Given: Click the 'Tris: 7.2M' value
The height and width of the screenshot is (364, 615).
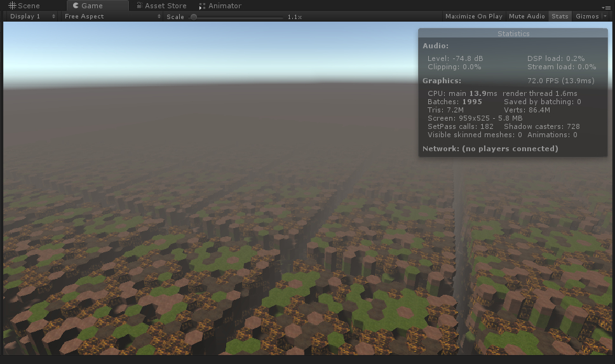Looking at the screenshot, I should coord(445,111).
